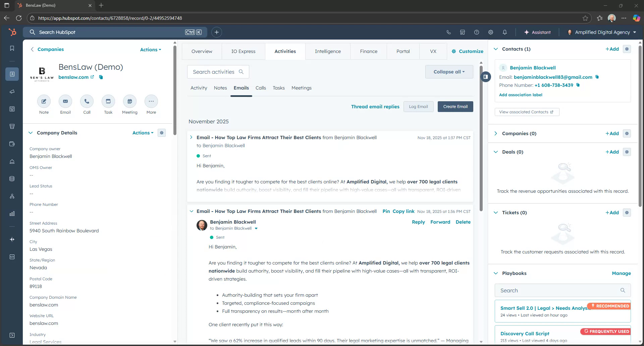The width and height of the screenshot is (644, 346).
Task: Open the Company Details Actions dropdown
Action: [x=143, y=133]
